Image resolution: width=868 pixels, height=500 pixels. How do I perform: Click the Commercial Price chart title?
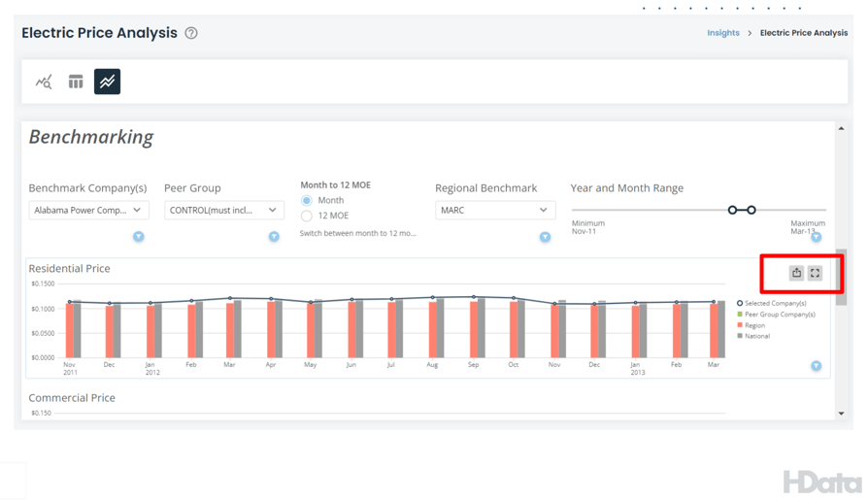(72, 398)
